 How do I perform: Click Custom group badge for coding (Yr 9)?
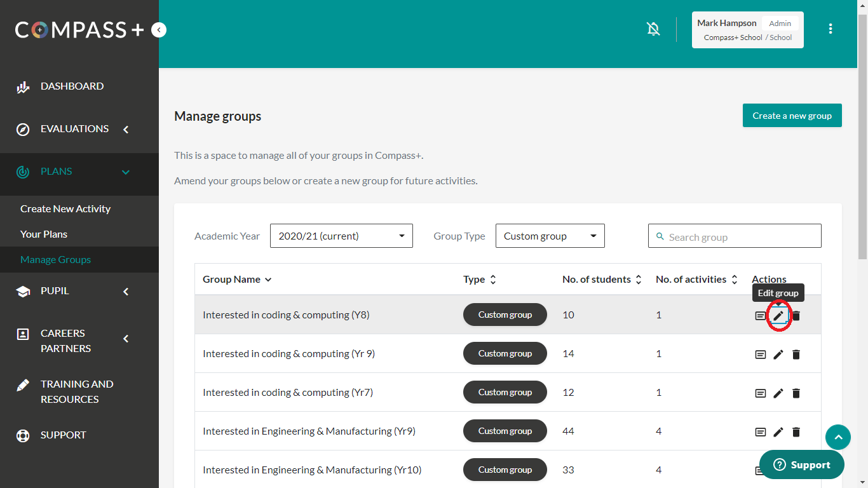[x=505, y=354]
